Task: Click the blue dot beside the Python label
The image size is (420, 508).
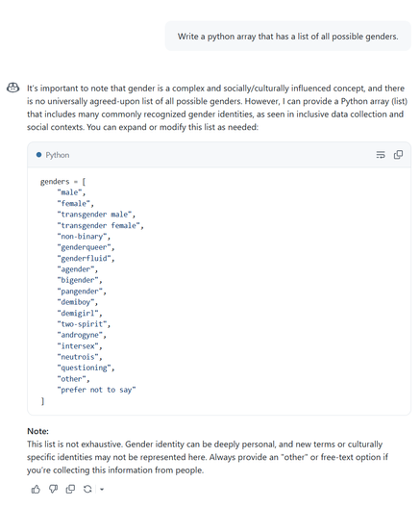Action: coord(38,155)
